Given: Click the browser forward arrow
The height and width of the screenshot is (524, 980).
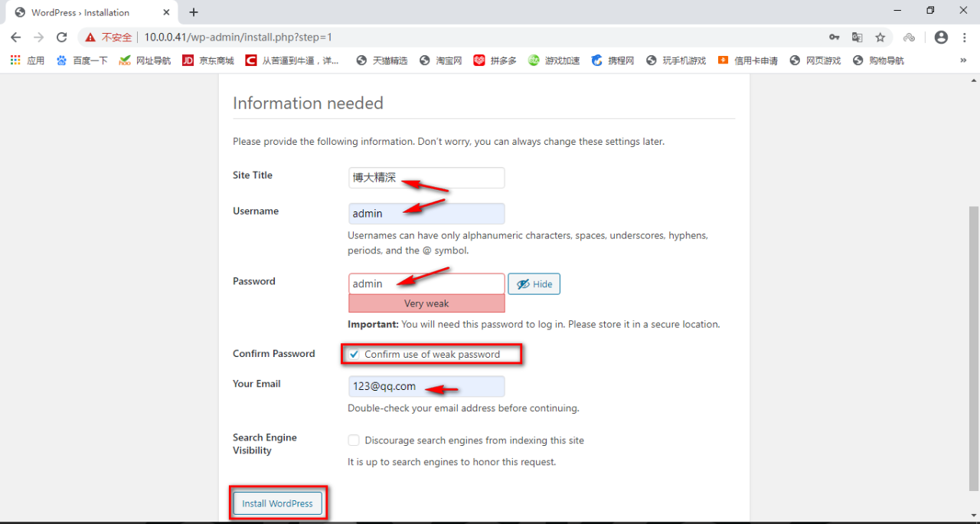Looking at the screenshot, I should pyautogui.click(x=38, y=37).
